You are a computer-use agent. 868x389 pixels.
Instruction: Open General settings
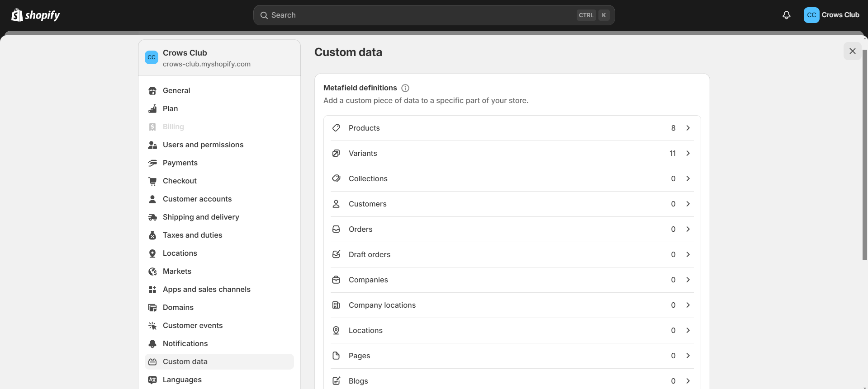[219, 90]
